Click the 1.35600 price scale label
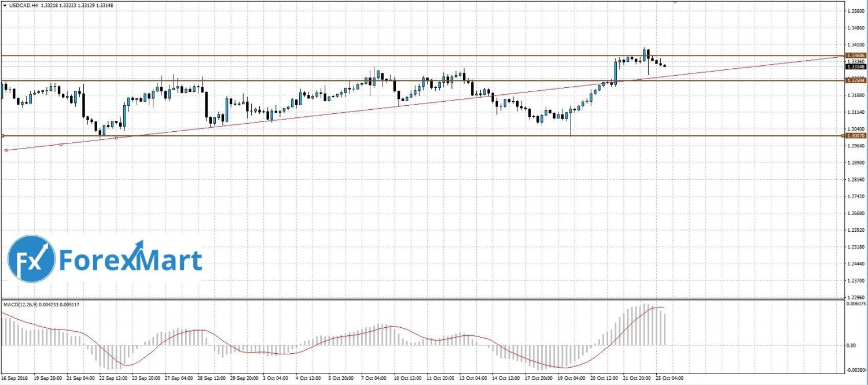Image resolution: width=868 pixels, height=385 pixels. [x=855, y=11]
